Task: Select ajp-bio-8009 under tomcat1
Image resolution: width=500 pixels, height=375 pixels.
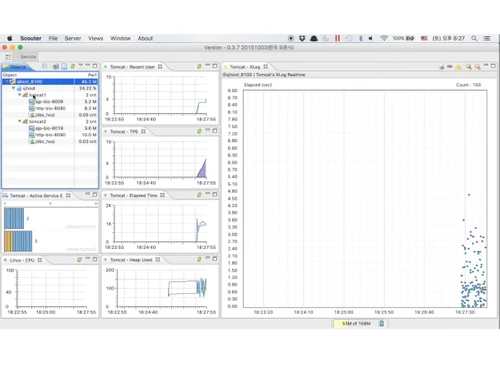Action: [49, 102]
